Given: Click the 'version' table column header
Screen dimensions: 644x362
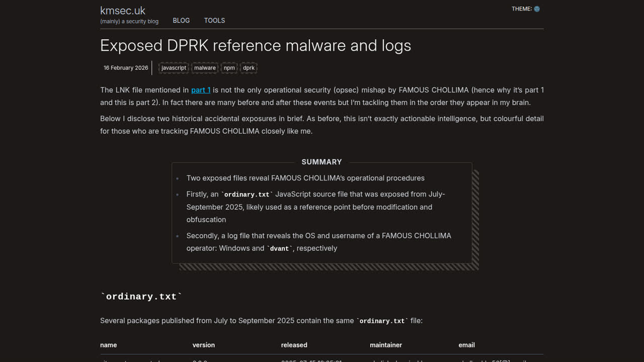Looking at the screenshot, I should (x=204, y=345).
